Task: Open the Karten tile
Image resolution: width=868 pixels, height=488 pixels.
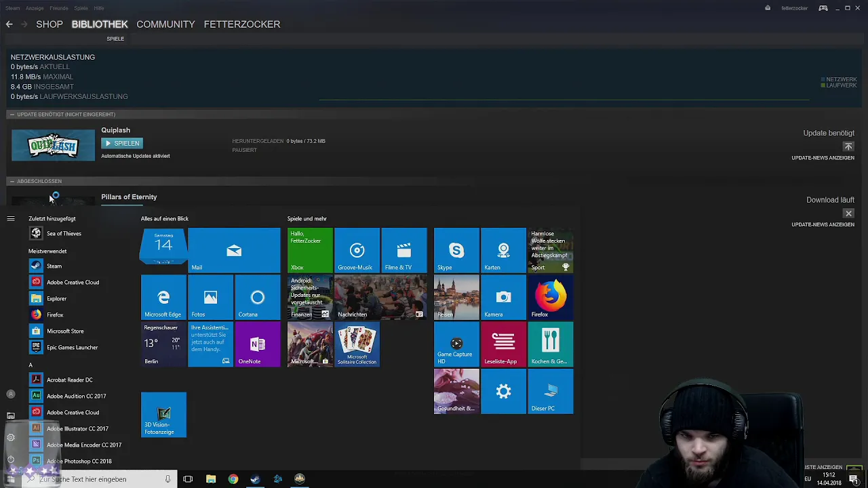Action: pyautogui.click(x=503, y=250)
